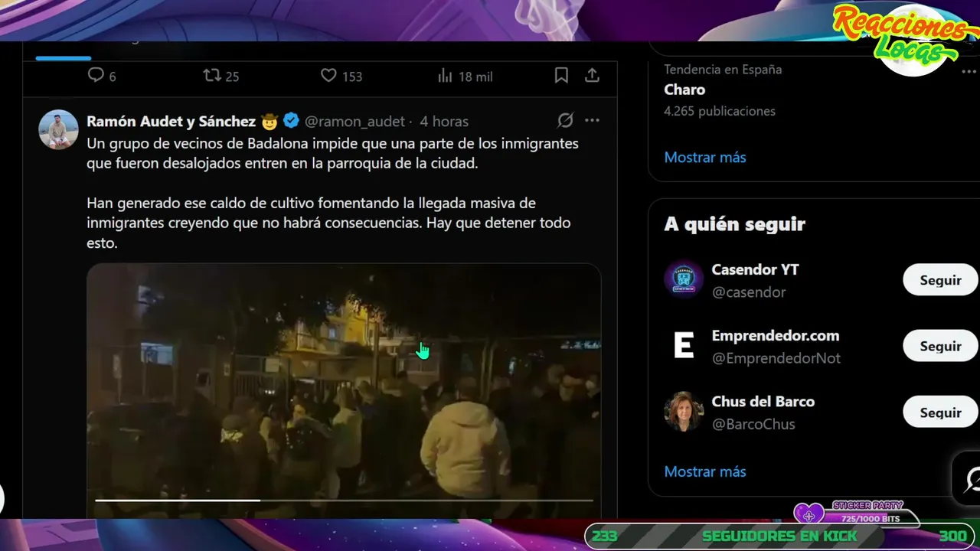This screenshot has width=980, height=551.
Task: Bookmark the post above Ramón Audet's tweet
Action: (x=561, y=75)
